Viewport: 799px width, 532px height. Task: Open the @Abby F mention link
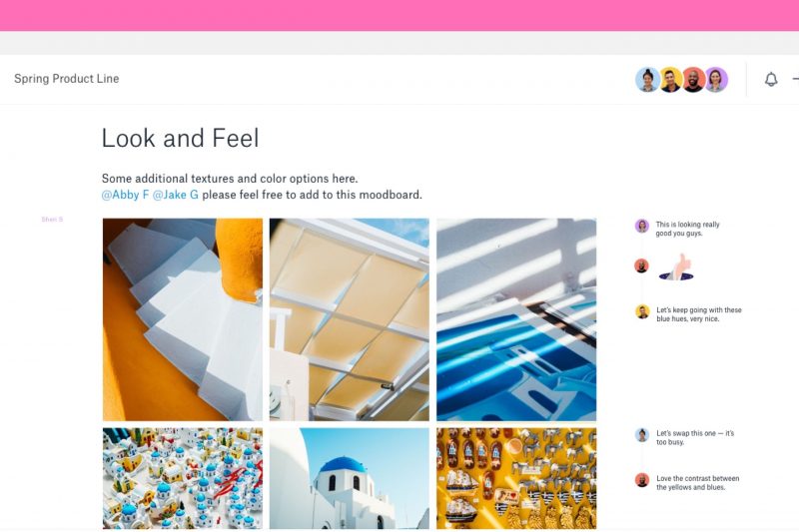click(x=126, y=195)
